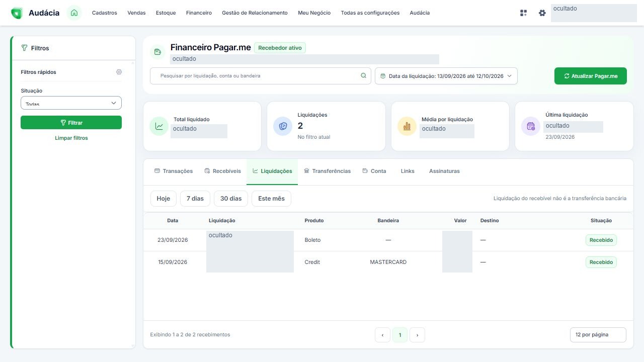Click the Liquidações card icon

point(283,126)
